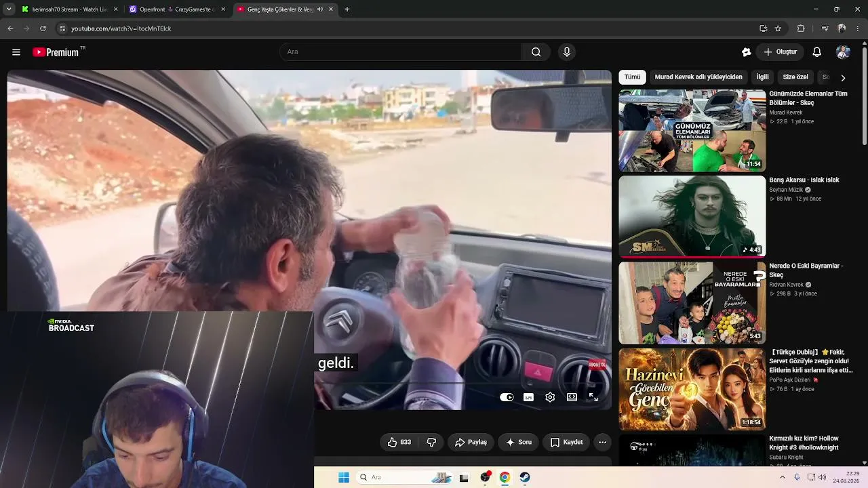Open Nerede O Eski Bayramlar title
This screenshot has height=488, width=868.
[806, 270]
